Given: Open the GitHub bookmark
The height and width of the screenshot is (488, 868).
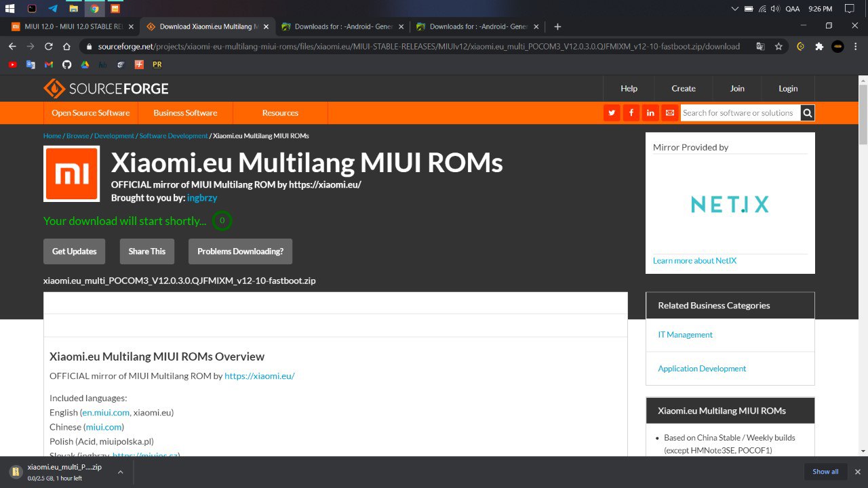Looking at the screenshot, I should pos(66,64).
